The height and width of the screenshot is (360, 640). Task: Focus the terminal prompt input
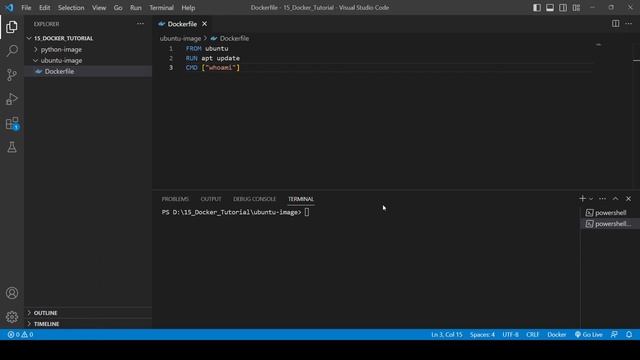(307, 212)
